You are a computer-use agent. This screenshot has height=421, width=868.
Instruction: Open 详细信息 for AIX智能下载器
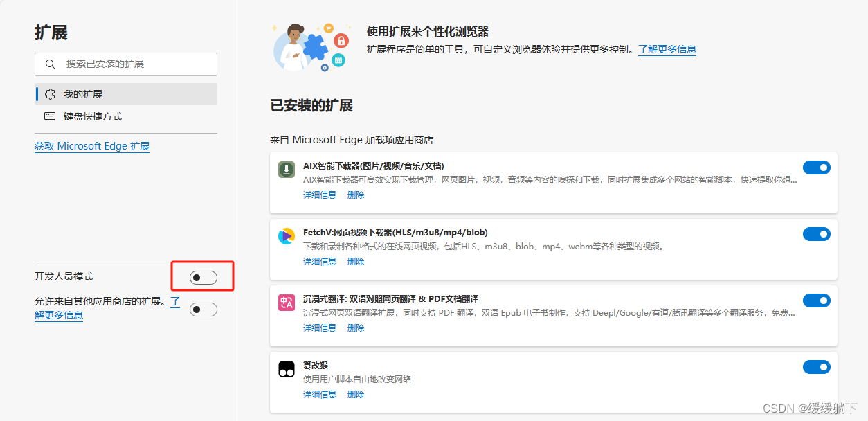pos(320,195)
